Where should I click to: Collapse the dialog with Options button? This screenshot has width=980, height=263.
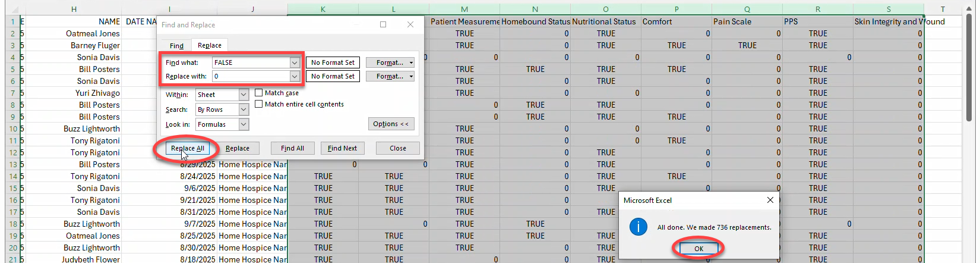point(391,124)
